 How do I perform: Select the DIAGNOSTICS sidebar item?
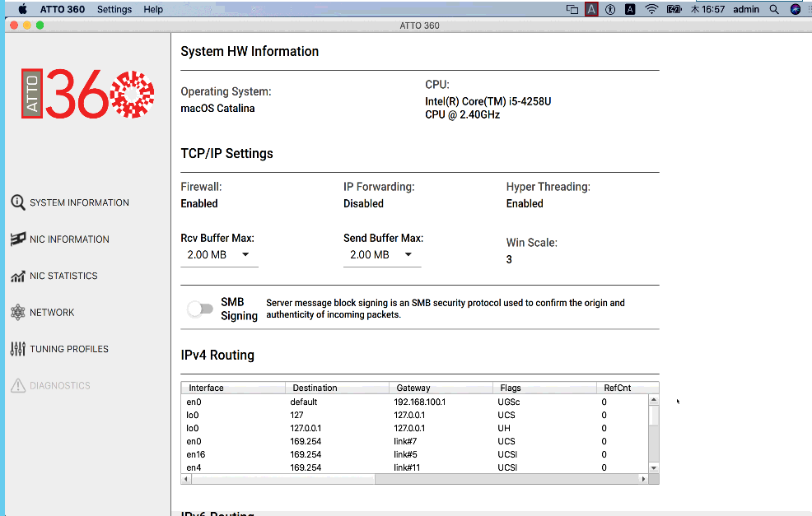[x=59, y=386]
